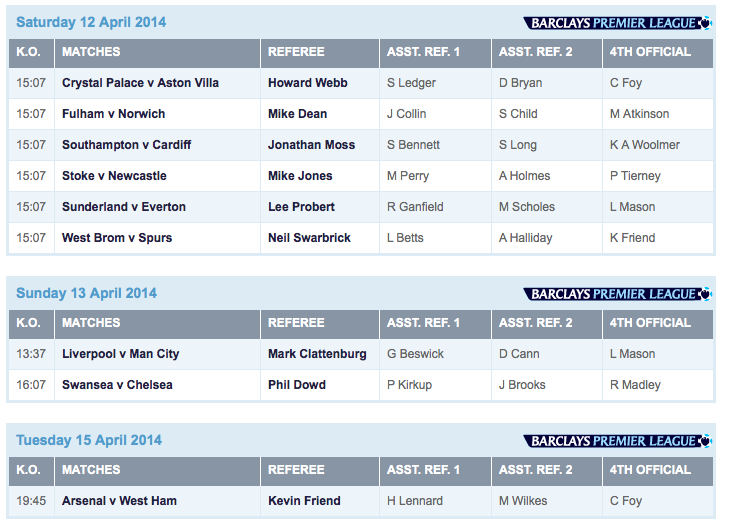Image resolution: width=729 pixels, height=532 pixels.
Task: Click the Barclays Premier League logo beside Sunday 13 April
Action: [617, 294]
